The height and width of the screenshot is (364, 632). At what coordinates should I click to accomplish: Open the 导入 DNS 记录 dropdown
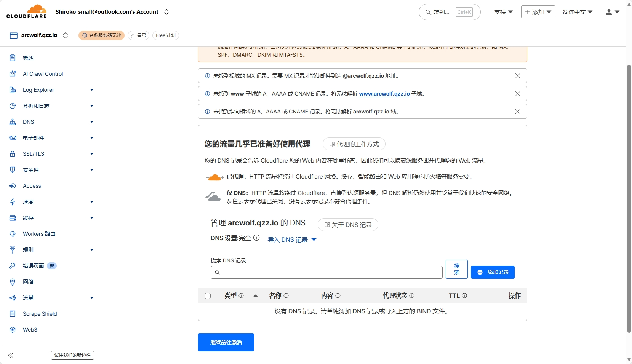click(x=292, y=239)
